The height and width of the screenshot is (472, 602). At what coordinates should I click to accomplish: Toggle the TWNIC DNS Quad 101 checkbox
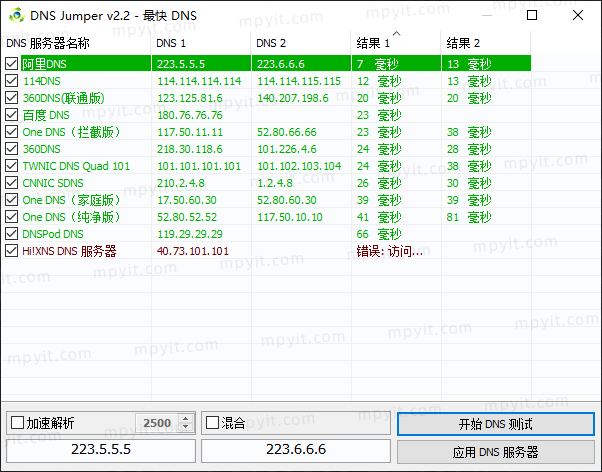pyautogui.click(x=12, y=166)
